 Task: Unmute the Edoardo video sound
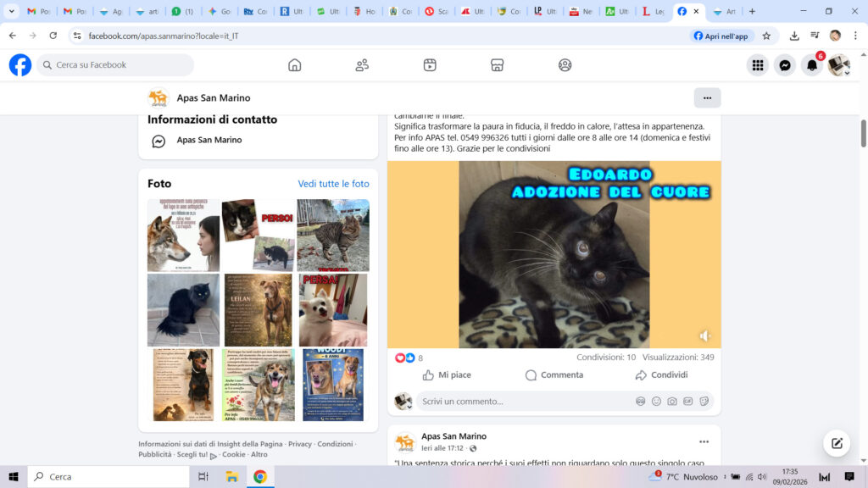[705, 335]
